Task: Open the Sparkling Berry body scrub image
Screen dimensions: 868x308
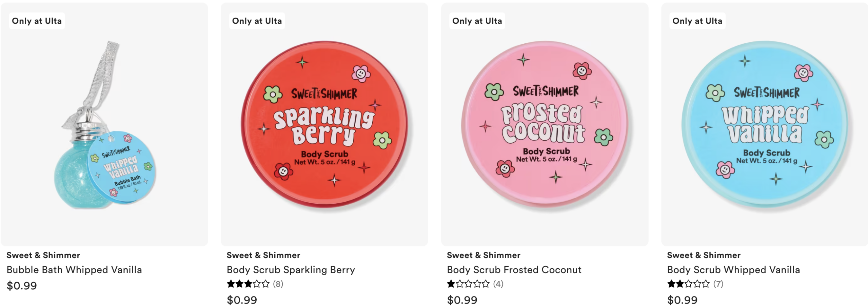Action: (x=324, y=125)
